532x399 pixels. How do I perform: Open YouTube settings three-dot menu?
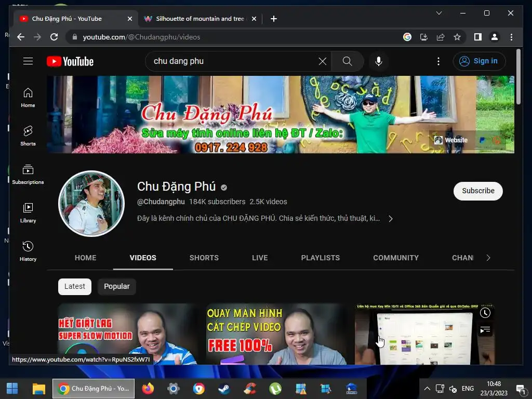coord(438,61)
